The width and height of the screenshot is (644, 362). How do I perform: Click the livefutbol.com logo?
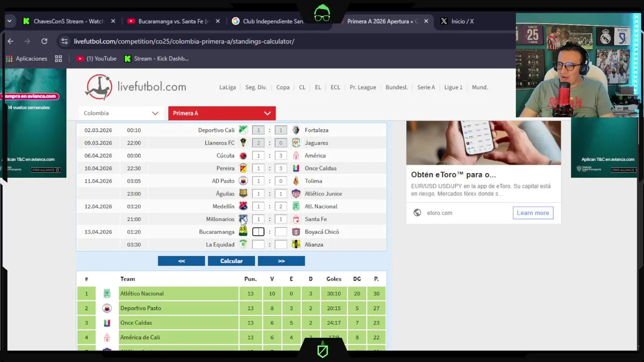[135, 87]
